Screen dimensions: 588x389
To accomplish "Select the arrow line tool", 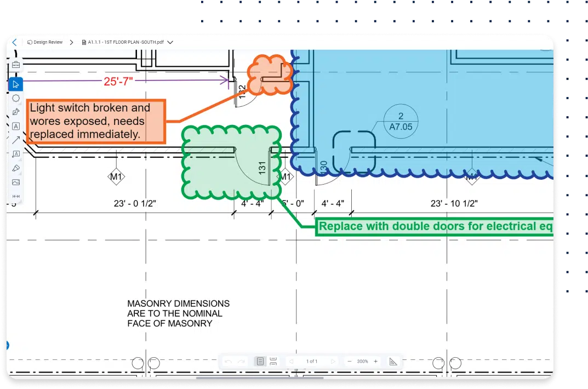I will click(x=16, y=140).
